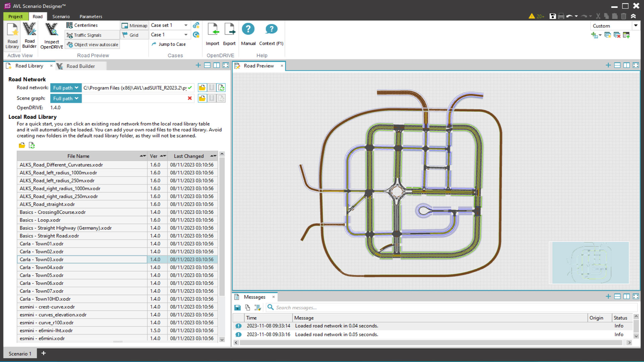Add new panel in Road Preview pane

click(608, 65)
